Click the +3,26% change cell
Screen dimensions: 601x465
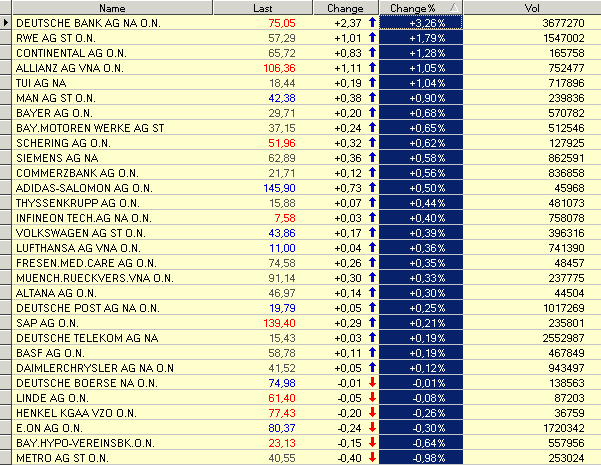tap(421, 23)
